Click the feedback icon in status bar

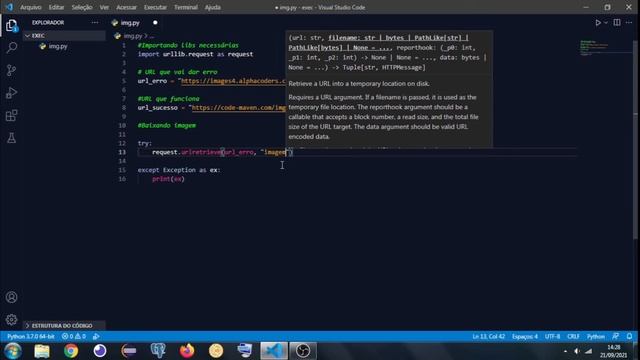tap(616, 336)
